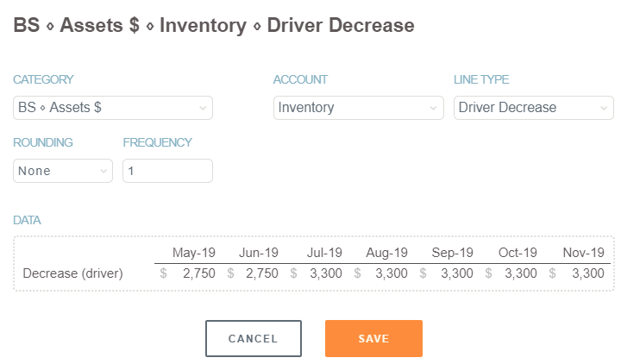Click the May-19 column header
The width and height of the screenshot is (621, 364).
(x=194, y=253)
